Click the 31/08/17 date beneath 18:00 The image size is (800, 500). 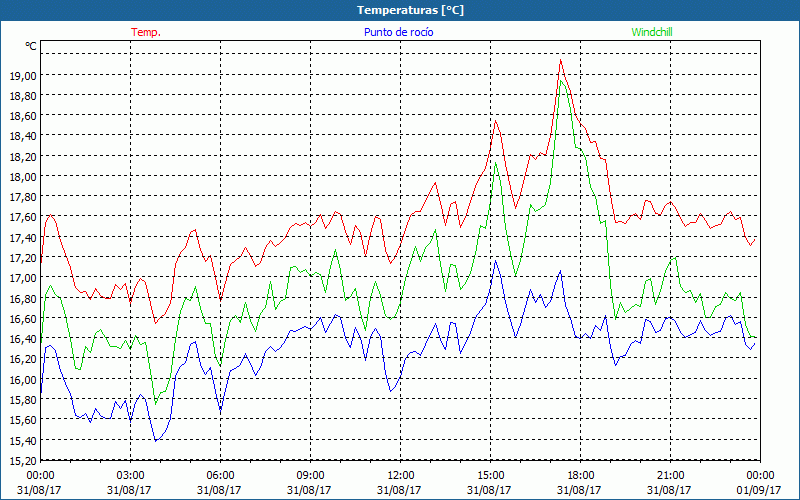(579, 490)
